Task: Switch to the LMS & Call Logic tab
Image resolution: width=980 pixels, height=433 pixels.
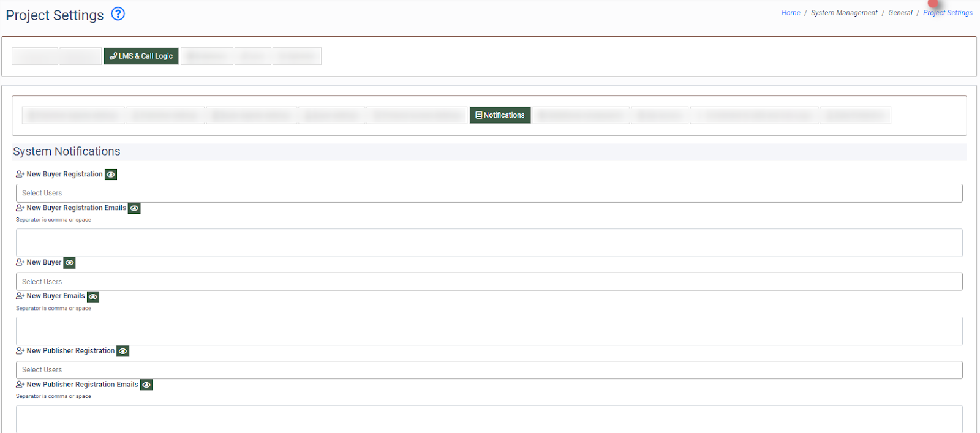Action: pos(141,56)
